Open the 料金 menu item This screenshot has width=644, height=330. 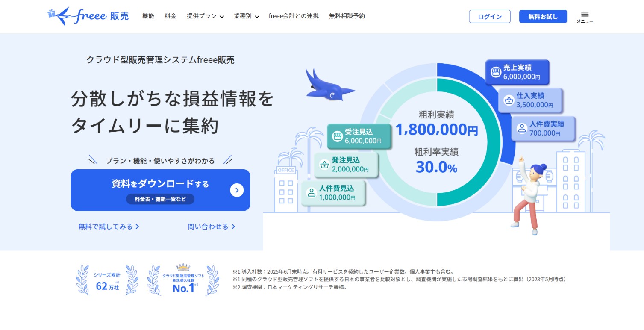pyautogui.click(x=171, y=16)
